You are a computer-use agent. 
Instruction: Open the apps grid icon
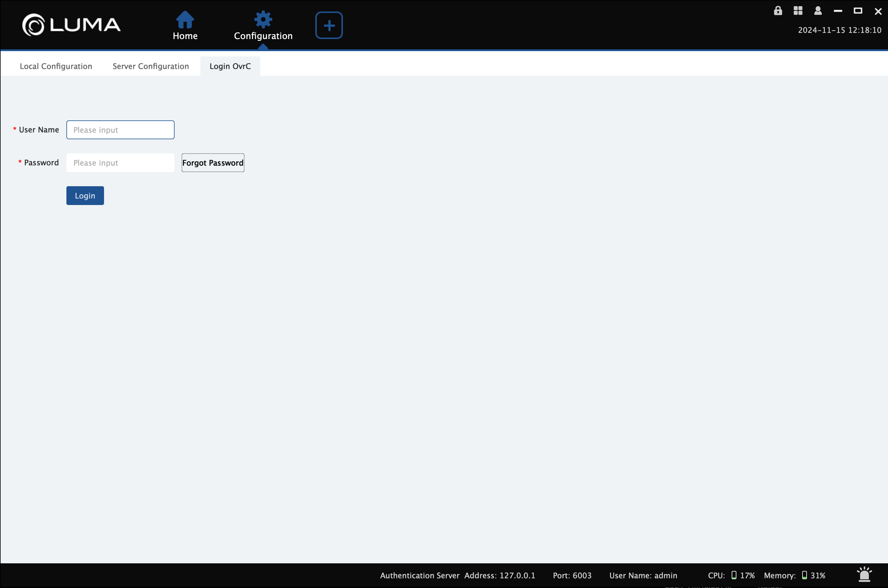[x=797, y=11]
